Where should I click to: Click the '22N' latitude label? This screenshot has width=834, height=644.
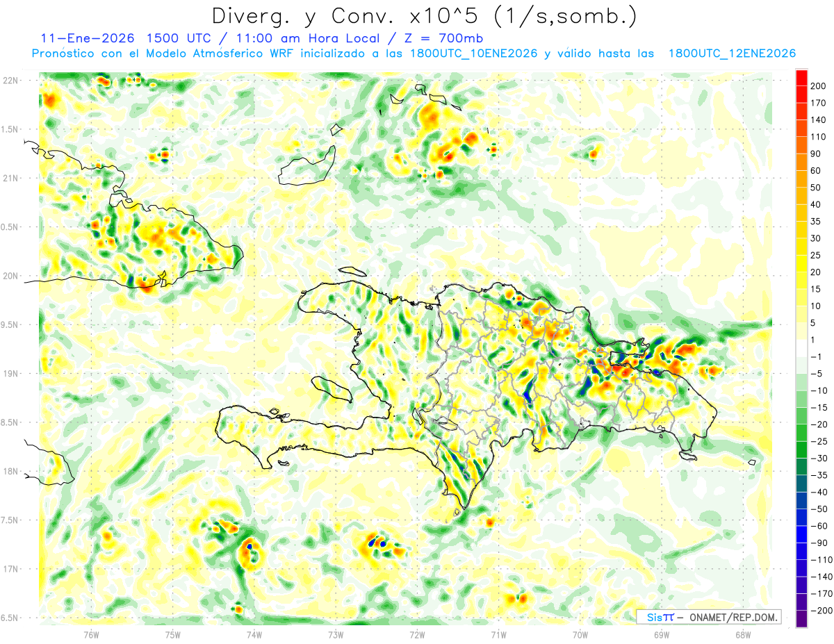coord(11,80)
